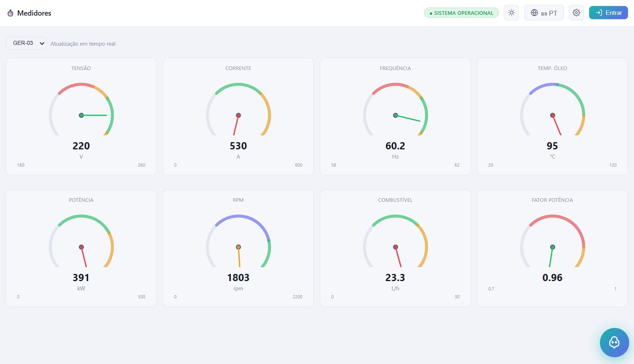Select the Tensão gauge card
Screen dimensions: 634x364
(x=81, y=117)
